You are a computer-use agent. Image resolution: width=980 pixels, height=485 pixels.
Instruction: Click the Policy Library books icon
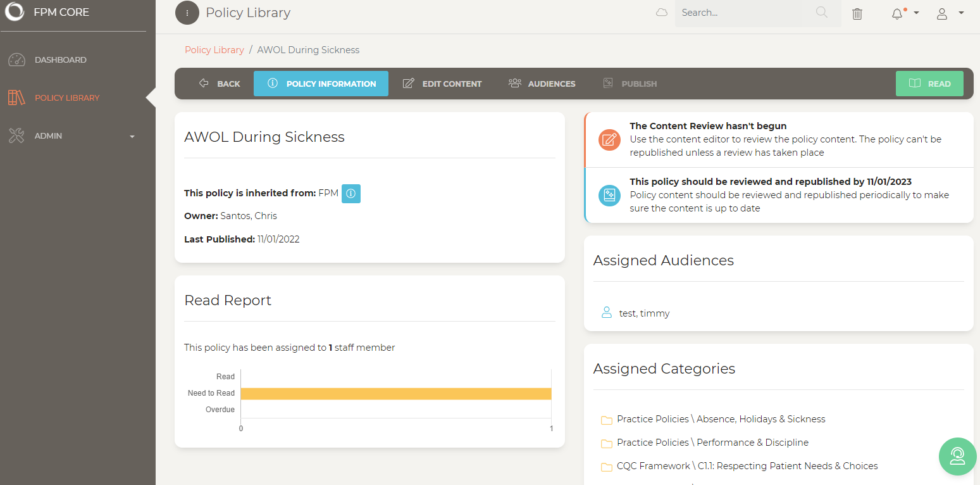pos(16,98)
